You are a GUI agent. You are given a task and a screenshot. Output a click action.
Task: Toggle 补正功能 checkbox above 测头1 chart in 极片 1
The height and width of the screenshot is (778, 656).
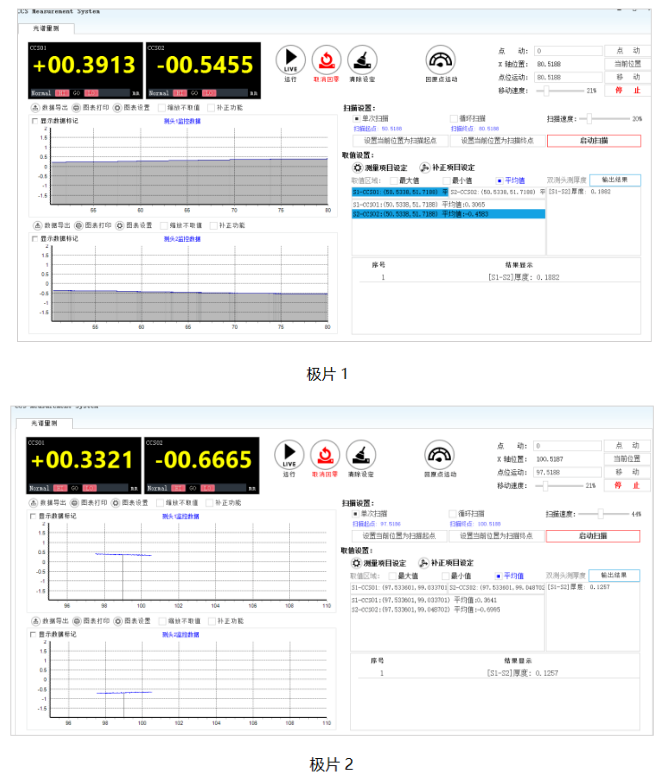pyautogui.click(x=211, y=108)
